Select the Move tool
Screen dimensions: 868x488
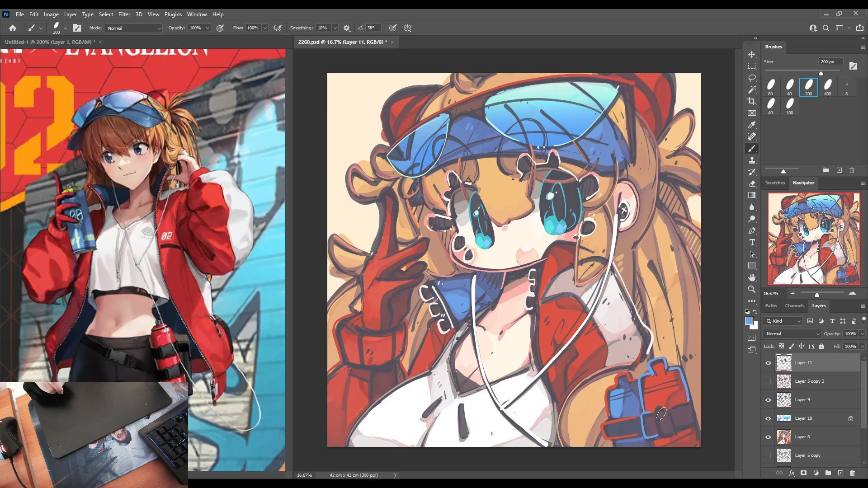[x=752, y=54]
